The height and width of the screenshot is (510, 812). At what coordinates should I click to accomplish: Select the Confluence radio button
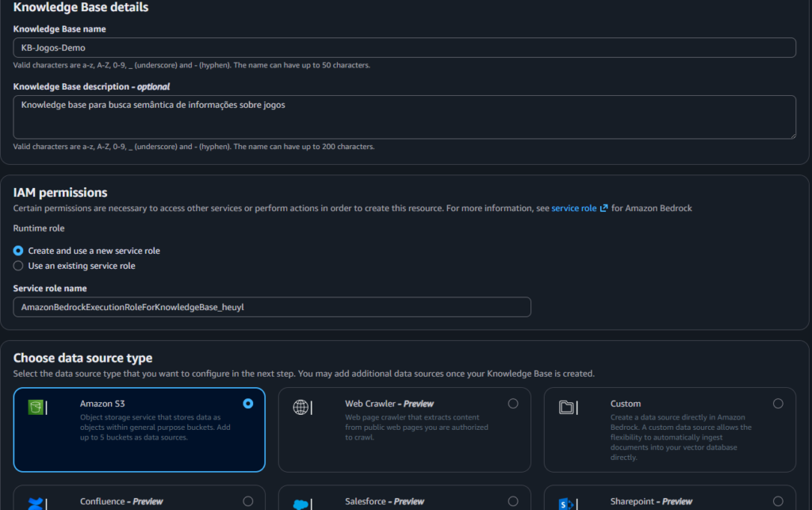pyautogui.click(x=248, y=501)
